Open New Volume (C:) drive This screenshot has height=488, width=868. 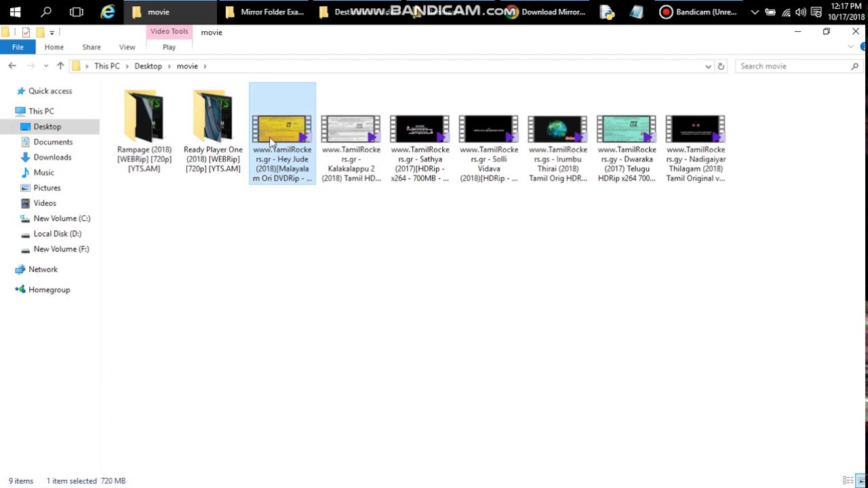pos(62,218)
